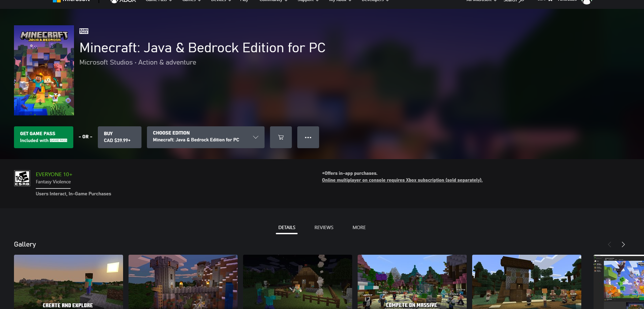Screen dimensions: 644x309
Task: Open the partially visible last gallery image
Action: (619, 282)
